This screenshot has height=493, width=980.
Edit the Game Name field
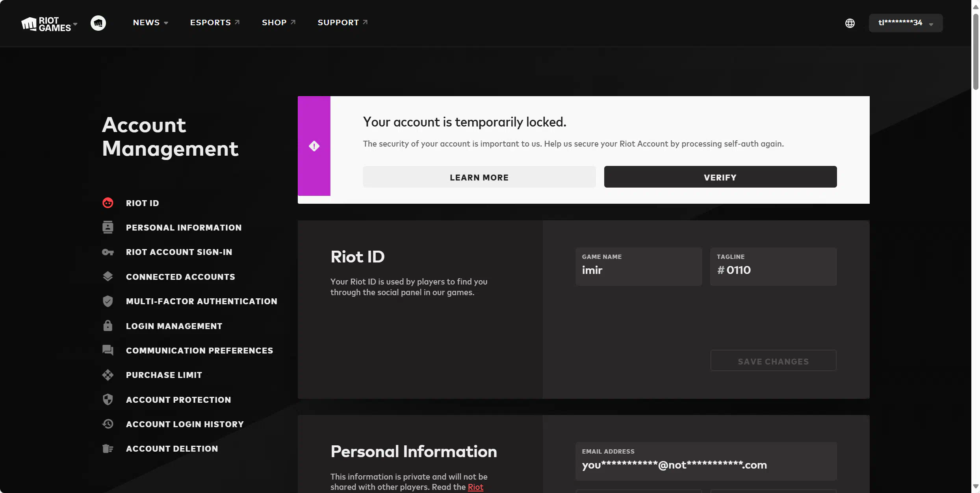click(638, 266)
